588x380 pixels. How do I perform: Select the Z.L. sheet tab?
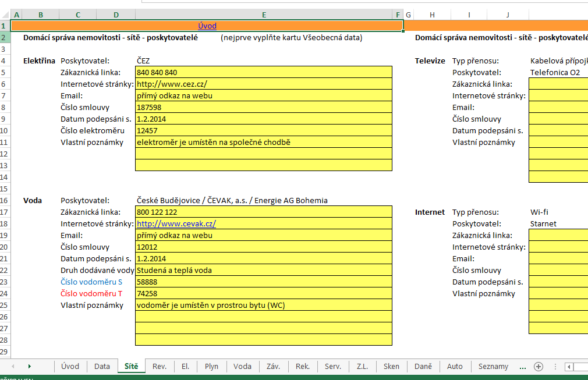tap(362, 367)
